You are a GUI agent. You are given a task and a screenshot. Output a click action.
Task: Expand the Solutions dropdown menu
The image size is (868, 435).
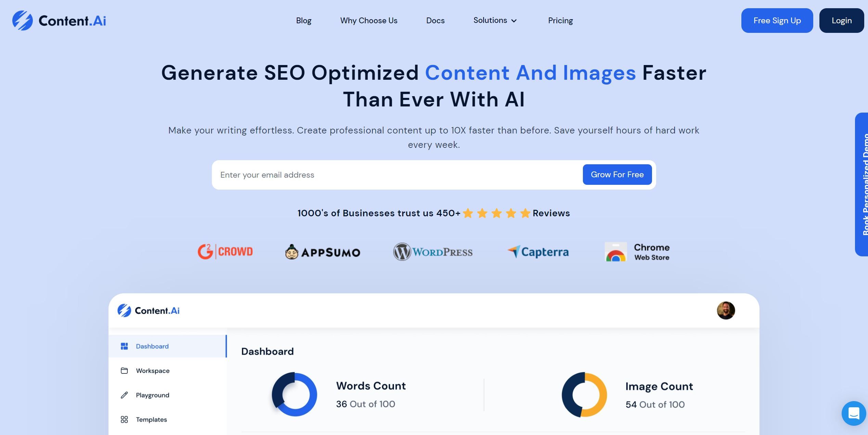tap(495, 20)
